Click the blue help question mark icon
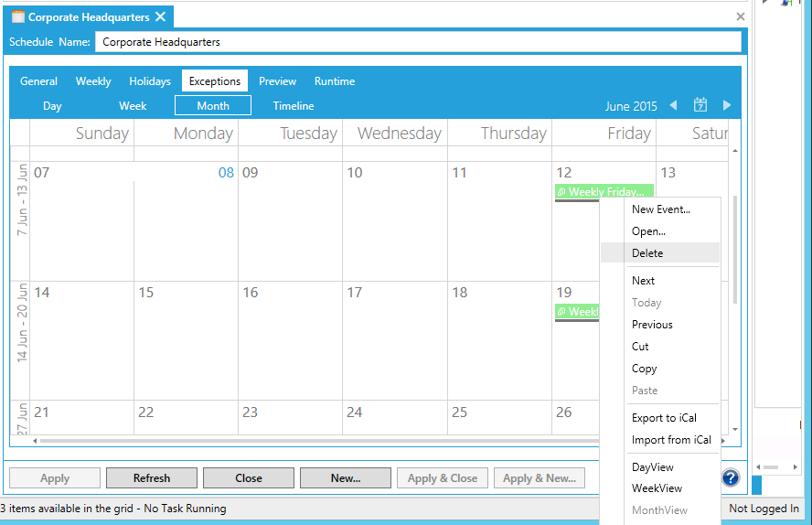Screen dimensions: 812x525 pos(730,477)
